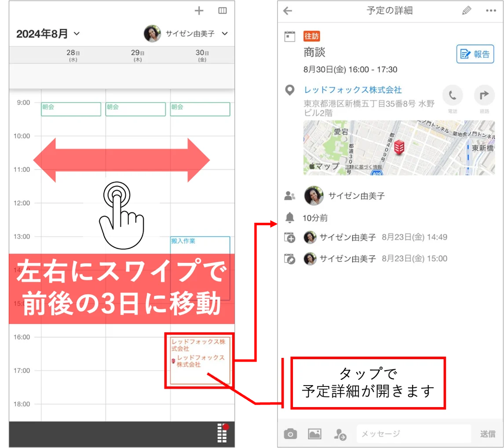Go back using the left arrow

(288, 11)
